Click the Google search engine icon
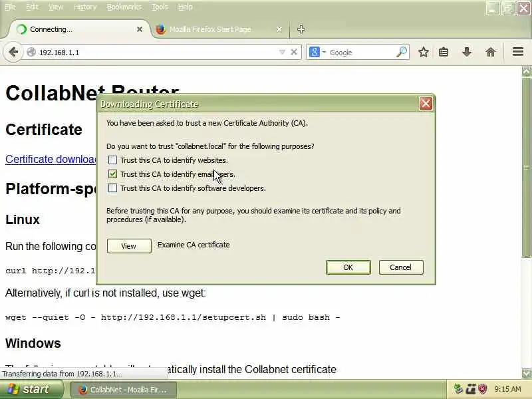Viewport: 532px width, 399px height. pos(315,52)
